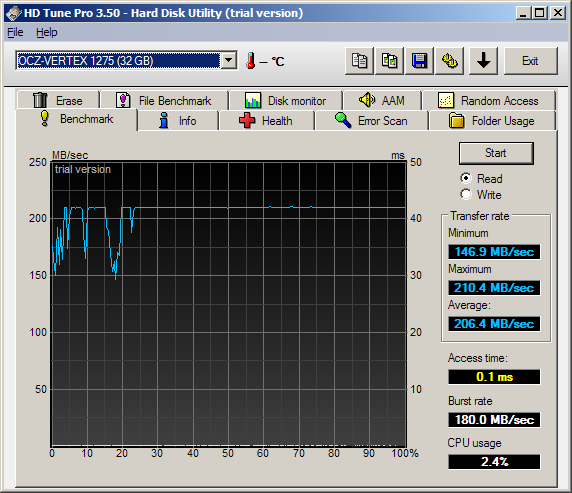This screenshot has width=572, height=493.
Task: Open the options gears icon
Action: 449,61
